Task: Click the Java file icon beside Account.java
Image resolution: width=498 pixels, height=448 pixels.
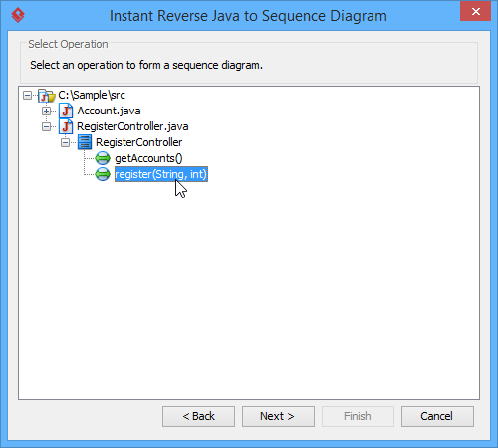Action: click(66, 111)
